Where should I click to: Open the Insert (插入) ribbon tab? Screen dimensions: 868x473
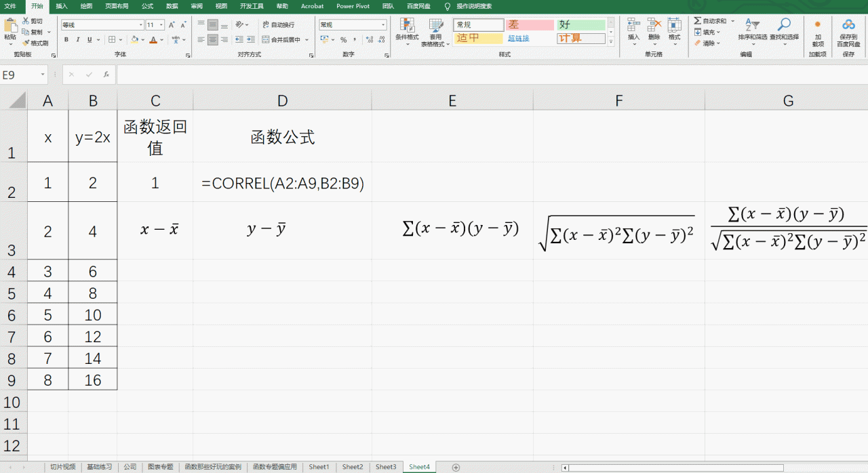click(62, 6)
